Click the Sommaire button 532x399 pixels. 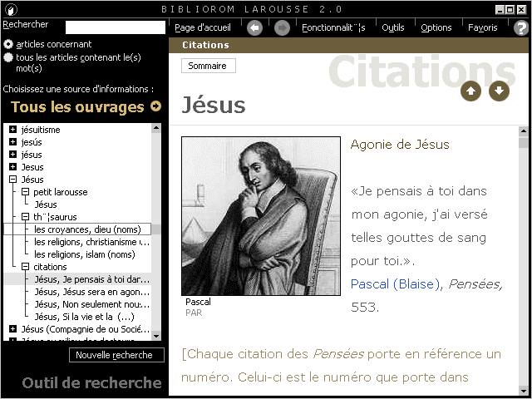click(x=209, y=66)
